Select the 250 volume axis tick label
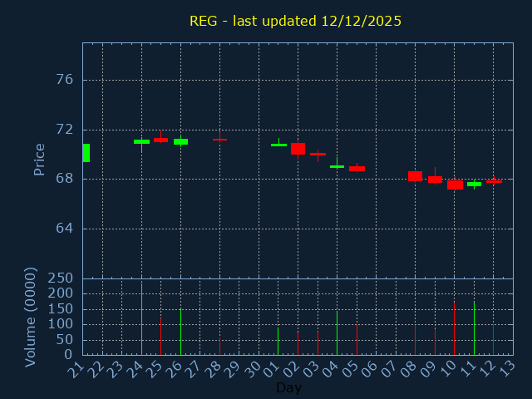 coord(60,278)
